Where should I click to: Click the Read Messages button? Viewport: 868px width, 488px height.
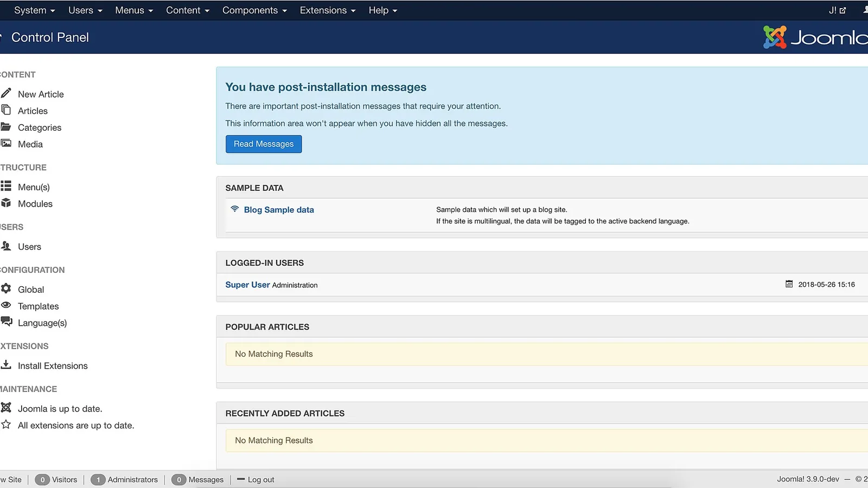tap(264, 144)
